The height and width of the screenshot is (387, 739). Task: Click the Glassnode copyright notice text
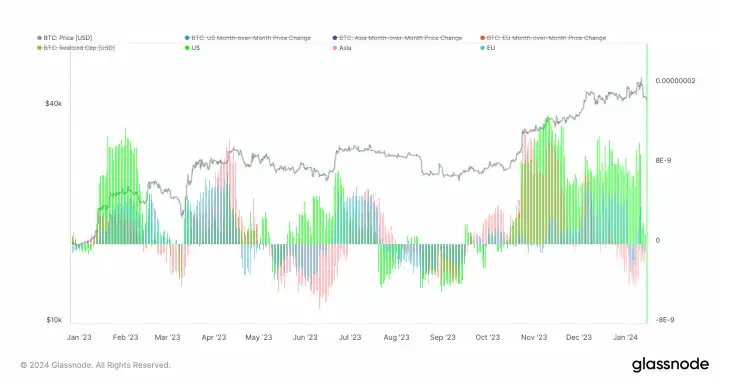pos(96,365)
